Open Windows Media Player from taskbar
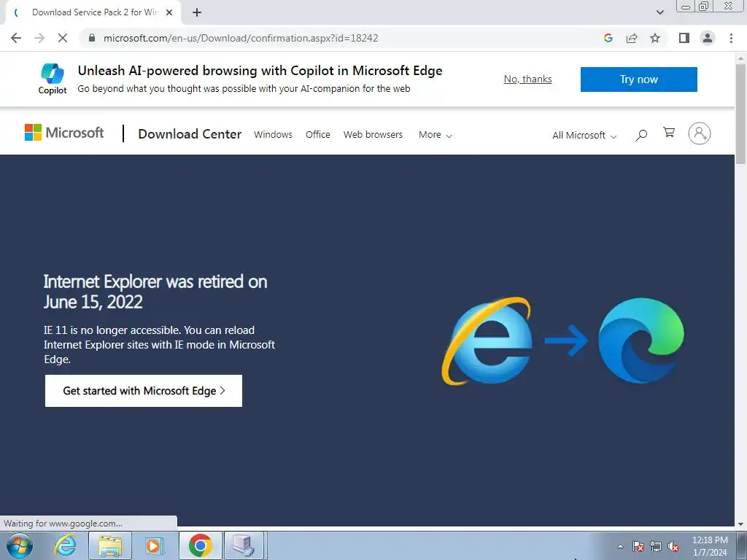Image resolution: width=747 pixels, height=560 pixels. coord(153,545)
